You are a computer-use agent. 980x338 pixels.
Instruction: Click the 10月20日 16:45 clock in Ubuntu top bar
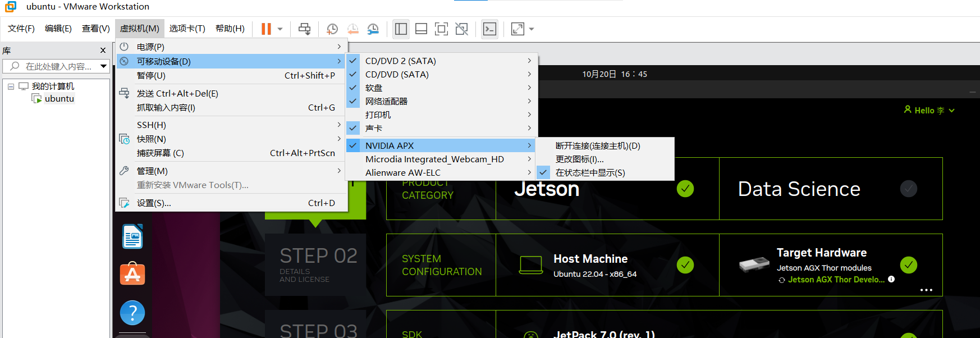615,74
